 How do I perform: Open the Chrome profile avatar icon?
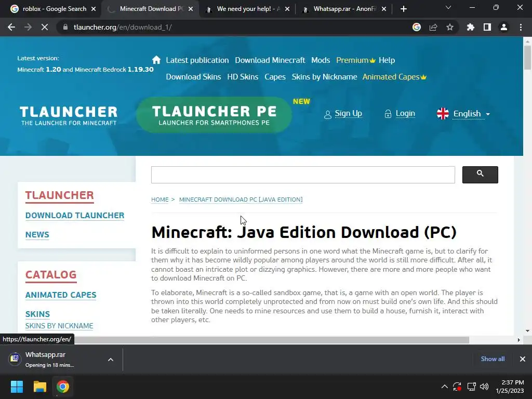[x=504, y=27]
